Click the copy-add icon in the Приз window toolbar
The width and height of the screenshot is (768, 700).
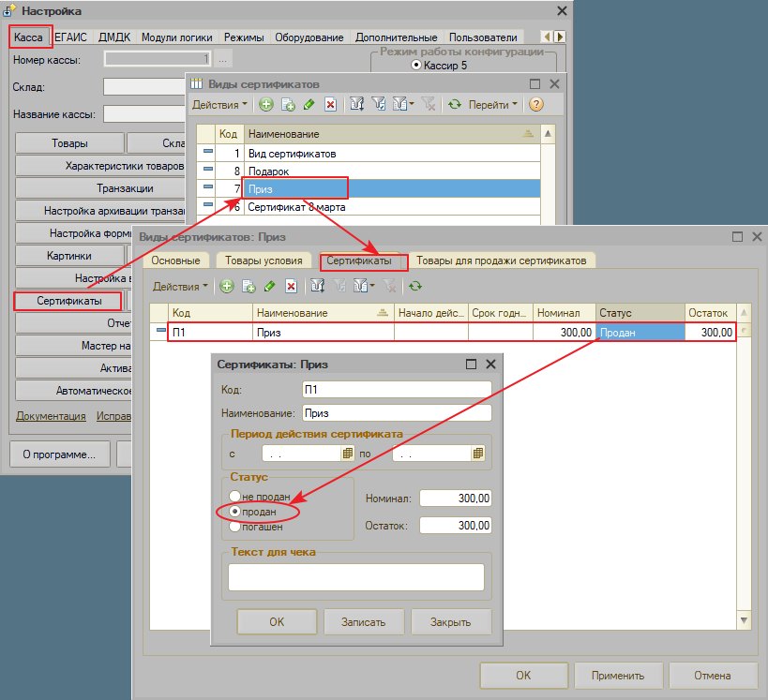248,287
